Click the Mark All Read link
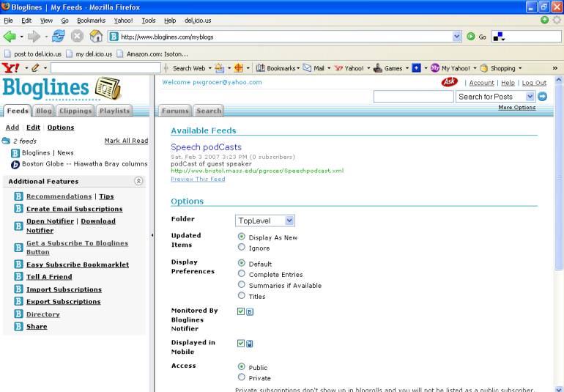This screenshot has width=564, height=392. click(126, 141)
